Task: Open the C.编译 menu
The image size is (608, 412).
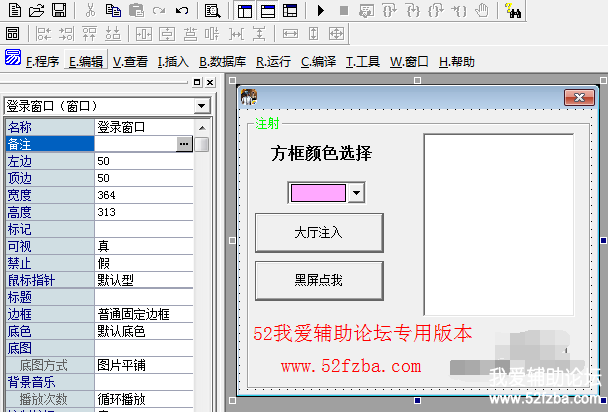Action: (318, 62)
